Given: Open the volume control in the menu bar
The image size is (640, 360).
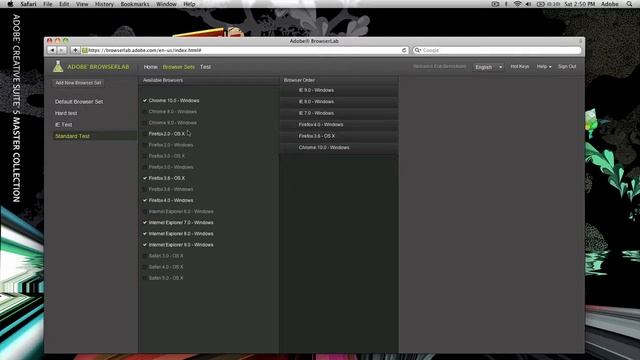Looking at the screenshot, I should pos(528,4).
